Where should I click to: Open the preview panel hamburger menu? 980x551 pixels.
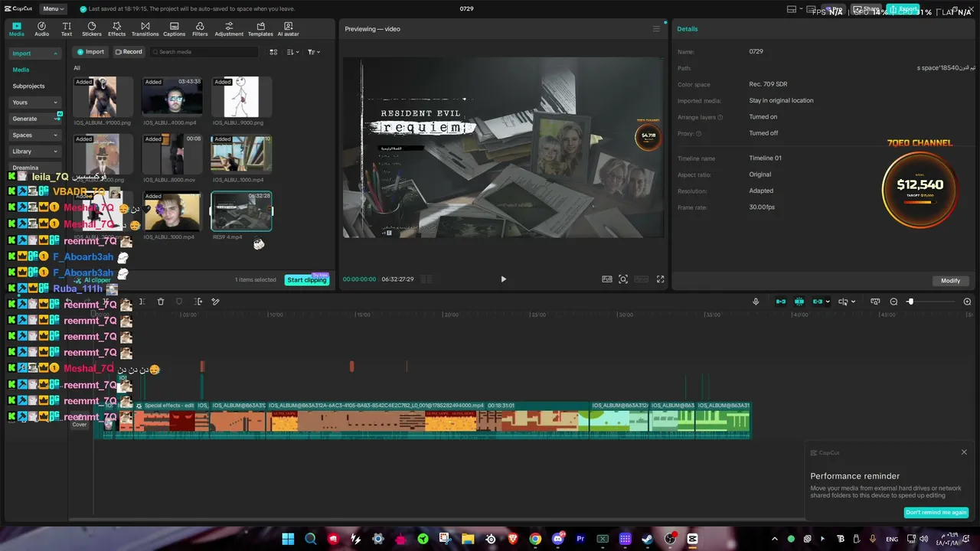coord(656,29)
